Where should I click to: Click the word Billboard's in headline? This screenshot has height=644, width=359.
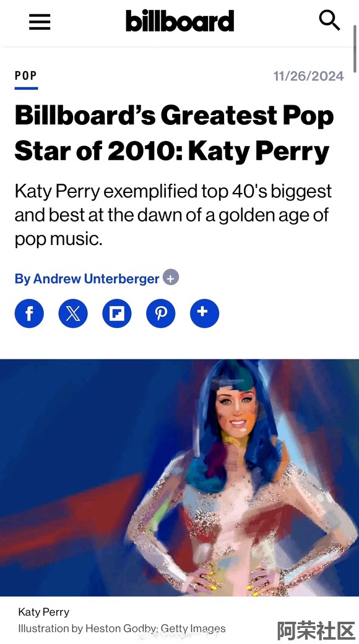pos(85,116)
